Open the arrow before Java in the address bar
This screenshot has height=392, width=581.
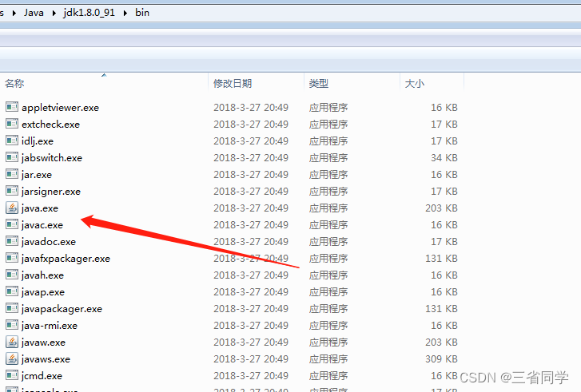tap(14, 13)
